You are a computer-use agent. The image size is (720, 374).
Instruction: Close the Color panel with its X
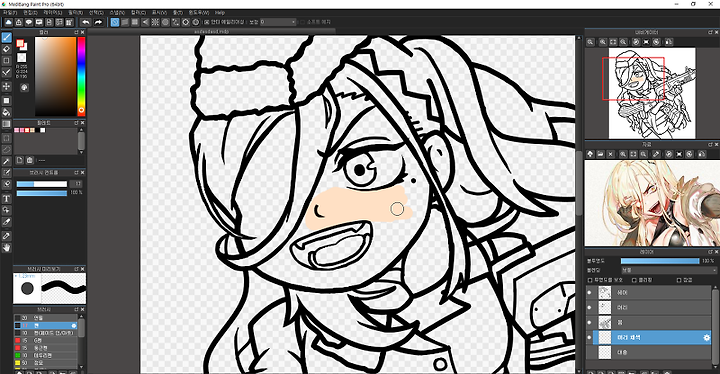click(x=83, y=33)
